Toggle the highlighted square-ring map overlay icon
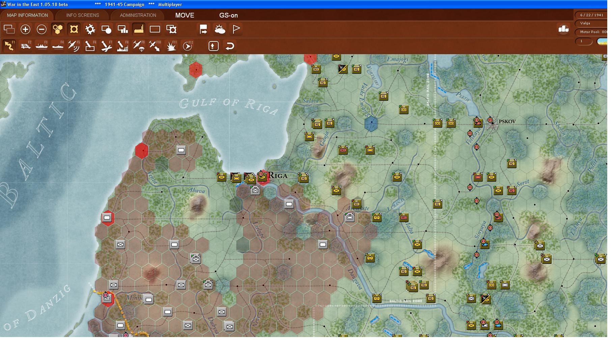614x364 pixels. (x=74, y=29)
